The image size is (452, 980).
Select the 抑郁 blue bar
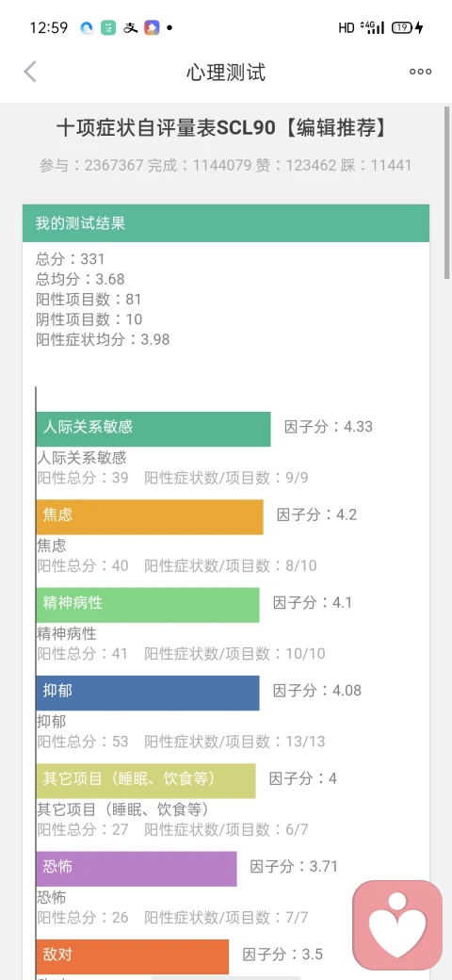(x=148, y=693)
